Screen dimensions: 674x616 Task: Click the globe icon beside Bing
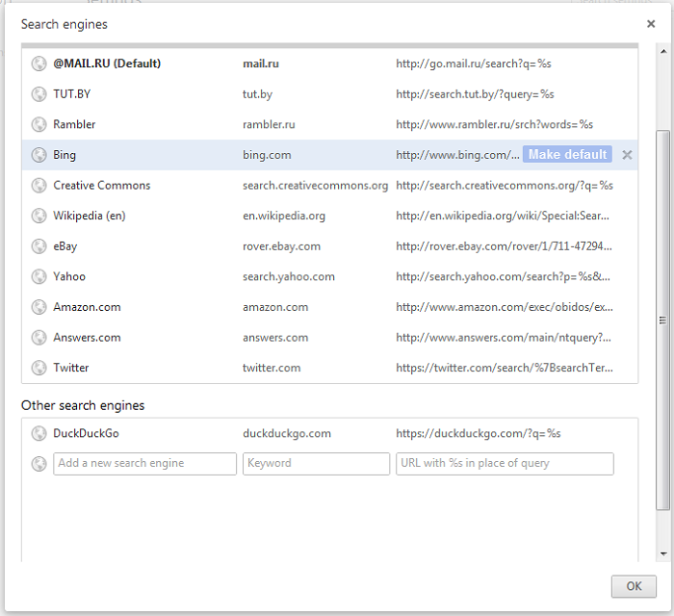[39, 155]
